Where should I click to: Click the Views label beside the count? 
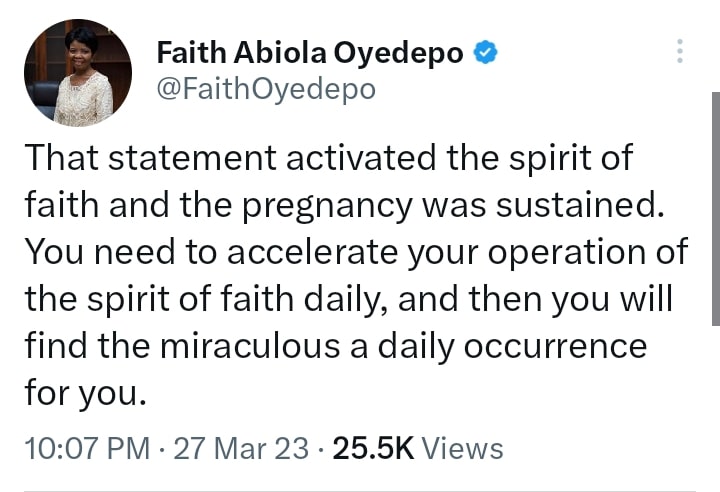click(x=462, y=447)
